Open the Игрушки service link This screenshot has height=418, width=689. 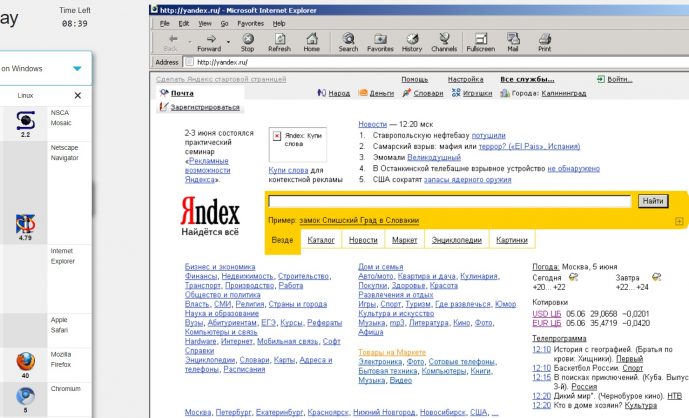[478, 93]
